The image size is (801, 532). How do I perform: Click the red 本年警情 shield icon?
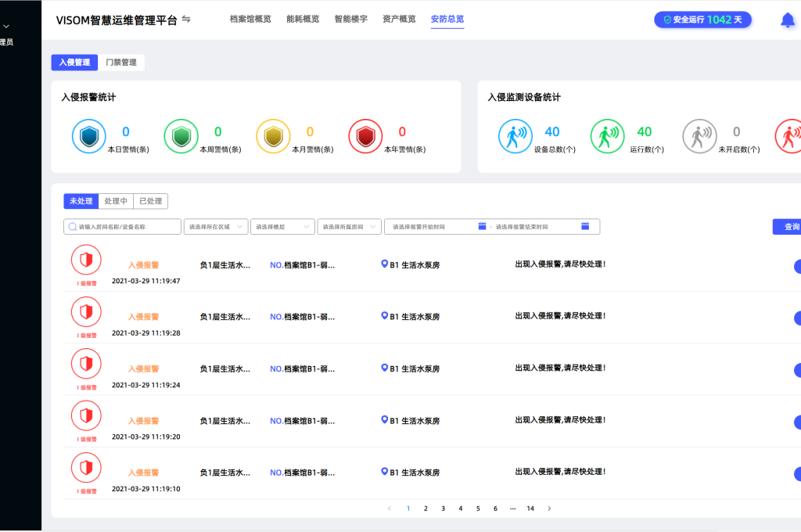pos(365,136)
